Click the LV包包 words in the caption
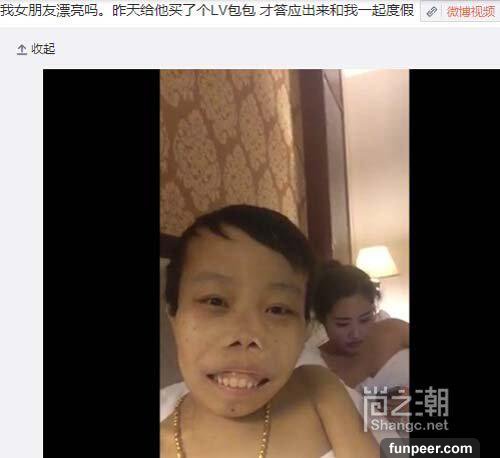The width and height of the screenshot is (500, 458). click(x=233, y=10)
